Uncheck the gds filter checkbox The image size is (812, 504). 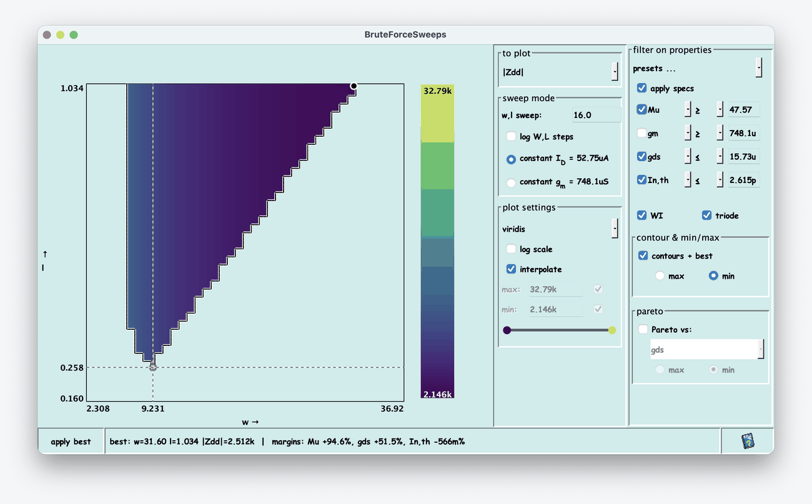tap(641, 157)
